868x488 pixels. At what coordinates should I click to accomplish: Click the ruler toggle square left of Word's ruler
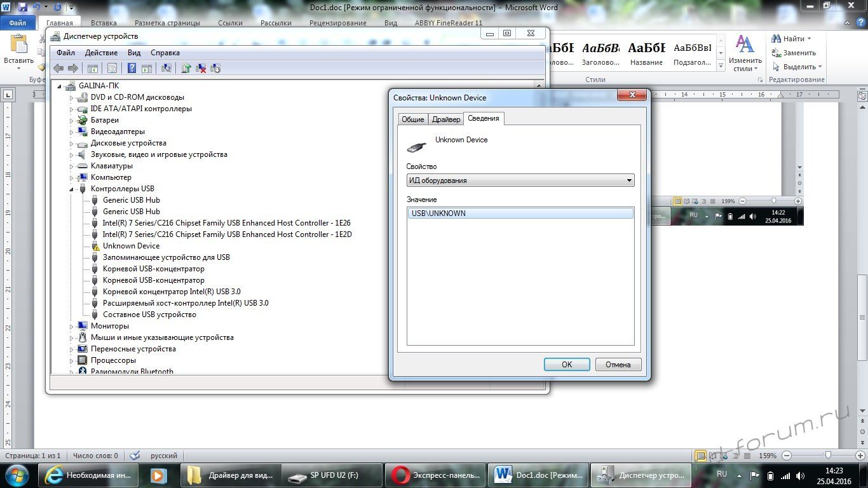8,95
